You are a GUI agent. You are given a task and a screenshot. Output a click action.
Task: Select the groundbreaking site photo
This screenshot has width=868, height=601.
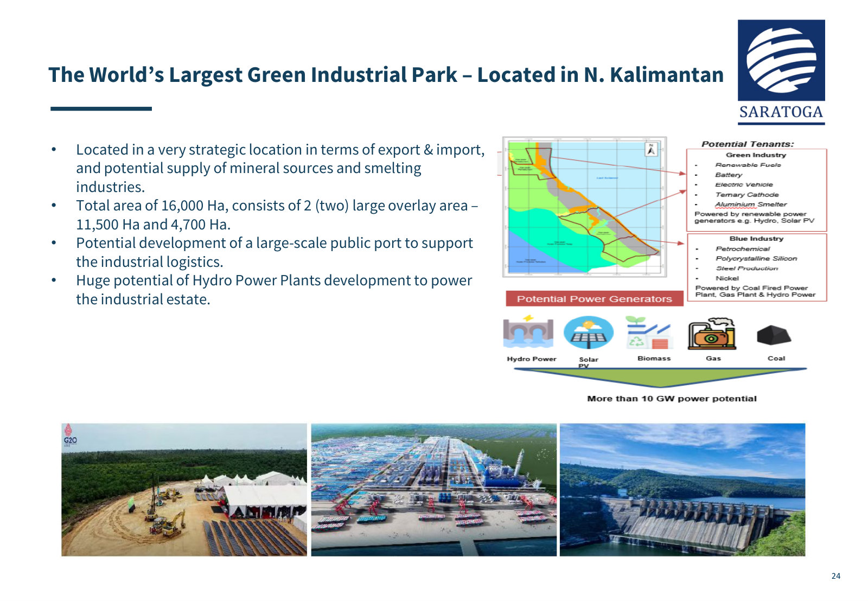pyautogui.click(x=184, y=490)
